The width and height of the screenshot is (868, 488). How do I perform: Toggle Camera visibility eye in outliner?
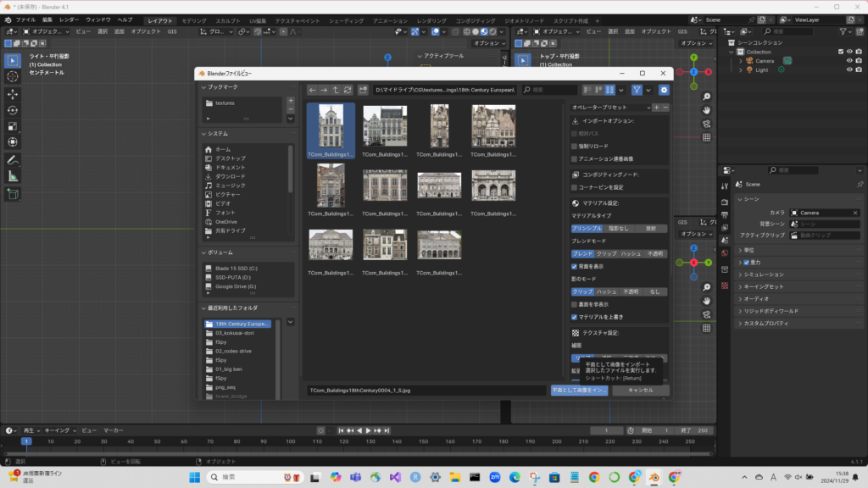849,61
